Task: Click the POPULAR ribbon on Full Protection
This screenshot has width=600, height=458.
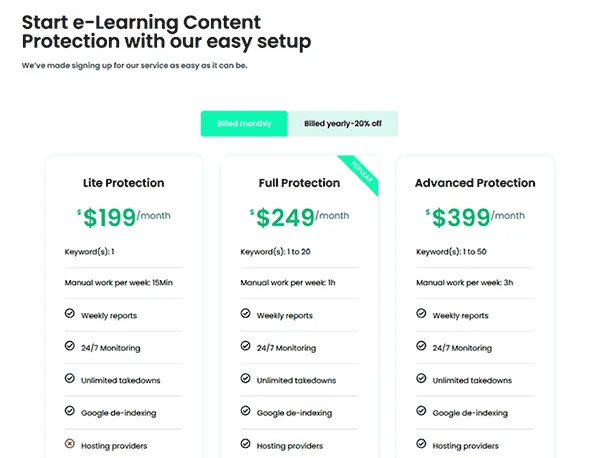Action: click(x=362, y=172)
